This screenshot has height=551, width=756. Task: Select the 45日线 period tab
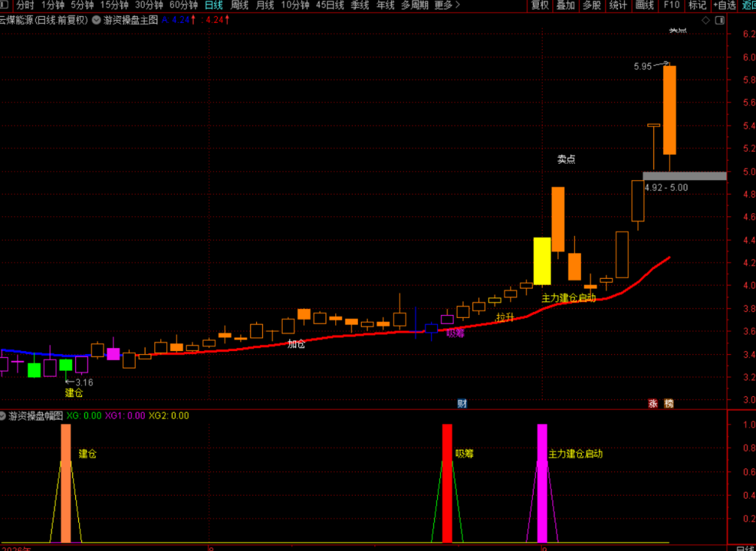[330, 5]
